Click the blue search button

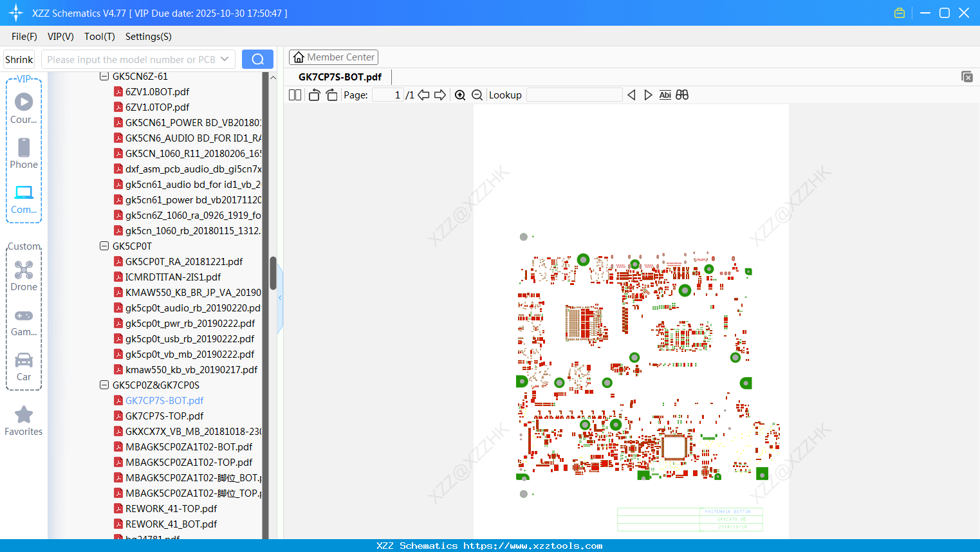tap(257, 59)
